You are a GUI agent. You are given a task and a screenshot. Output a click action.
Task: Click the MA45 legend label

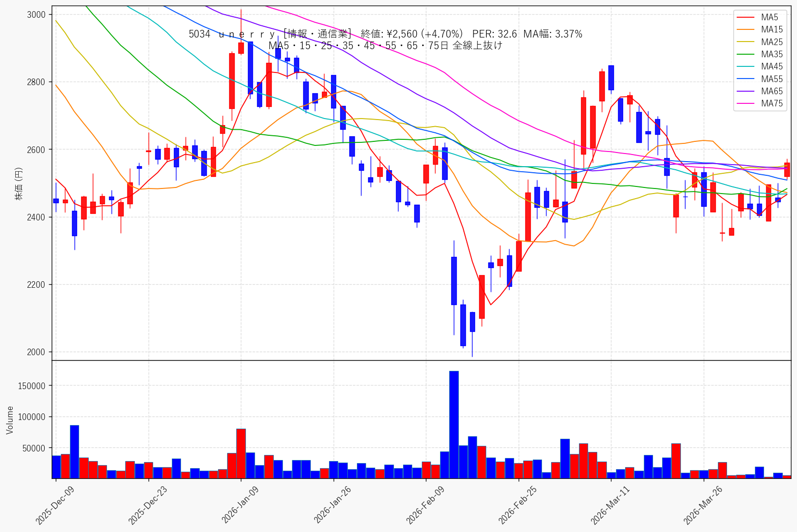point(772,66)
